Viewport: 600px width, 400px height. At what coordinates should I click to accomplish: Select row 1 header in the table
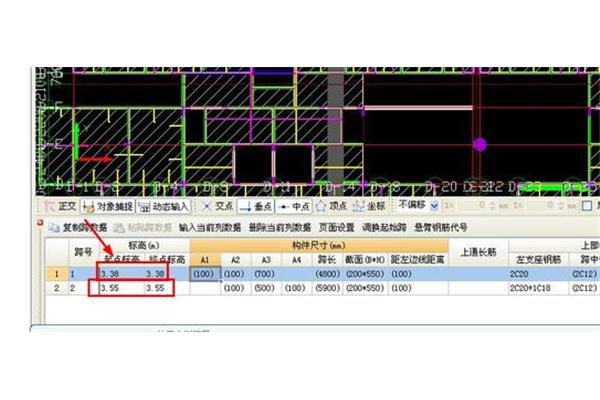pos(57,274)
